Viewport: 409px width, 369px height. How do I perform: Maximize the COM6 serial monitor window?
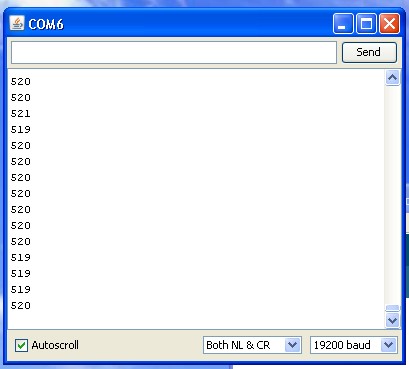click(x=366, y=24)
